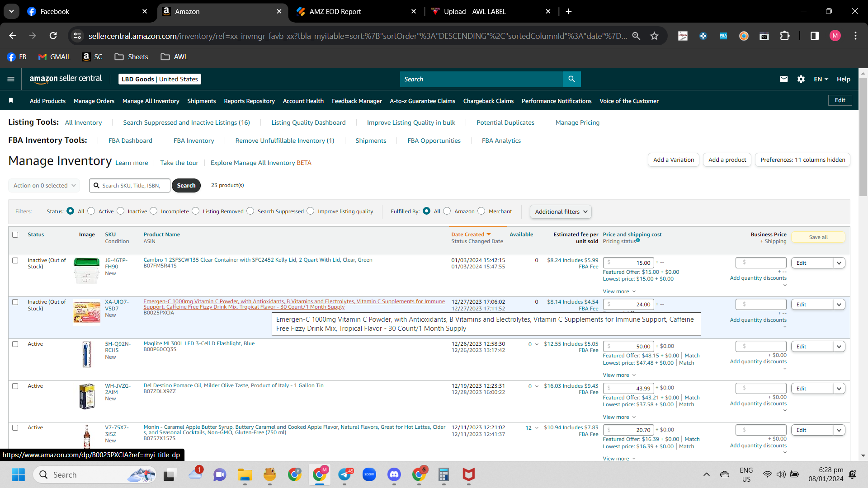Click the Emergen-C product thumbnail

[x=87, y=313]
